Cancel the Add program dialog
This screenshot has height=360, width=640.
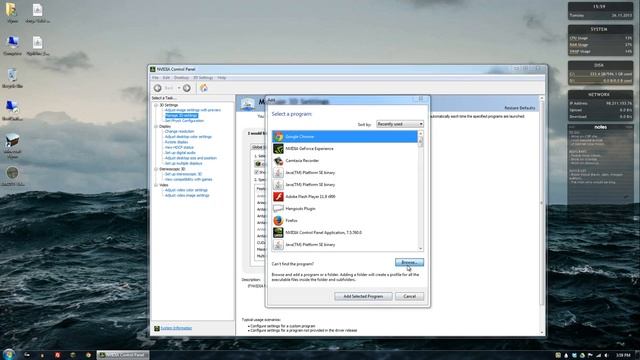click(409, 296)
